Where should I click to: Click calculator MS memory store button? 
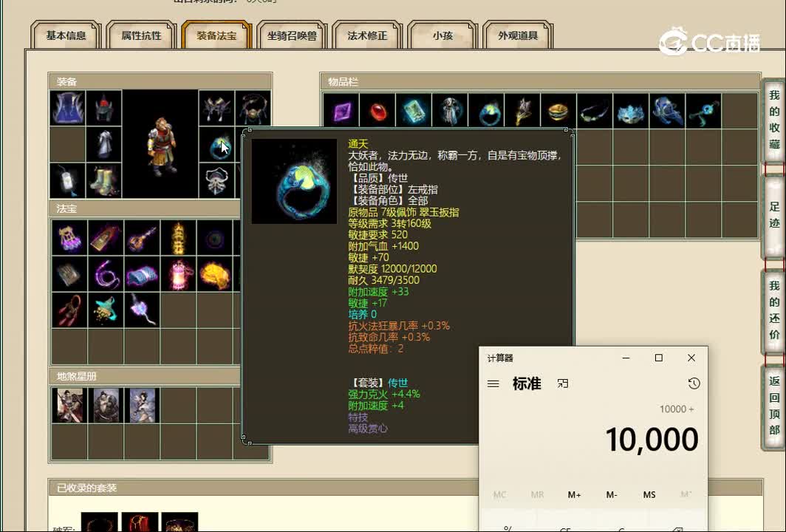tap(649, 495)
